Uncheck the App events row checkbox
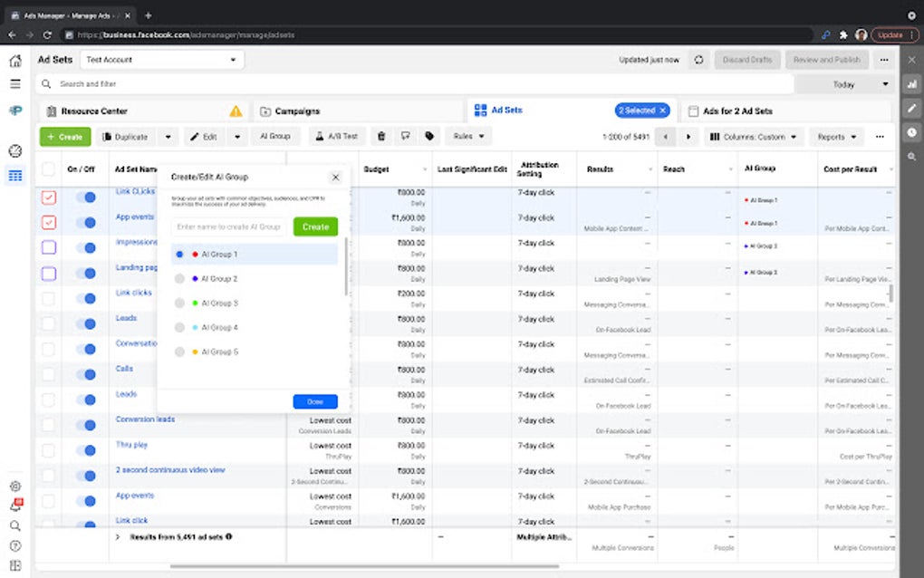This screenshot has height=578, width=924. (49, 222)
